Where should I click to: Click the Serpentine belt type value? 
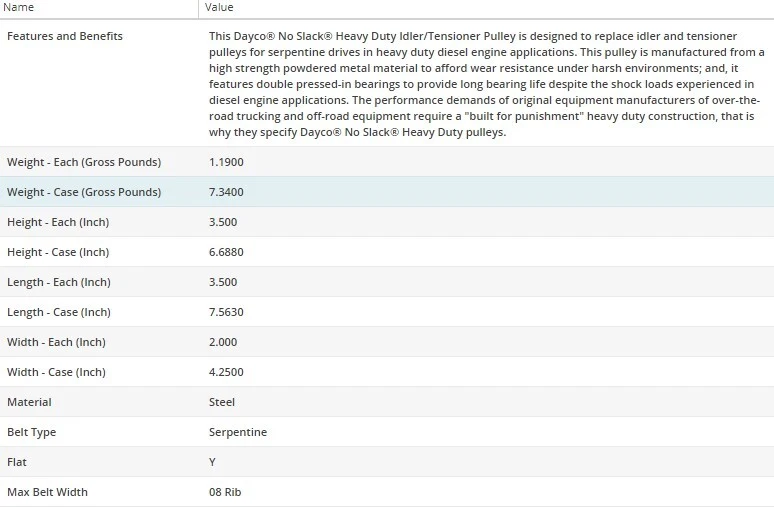click(238, 432)
